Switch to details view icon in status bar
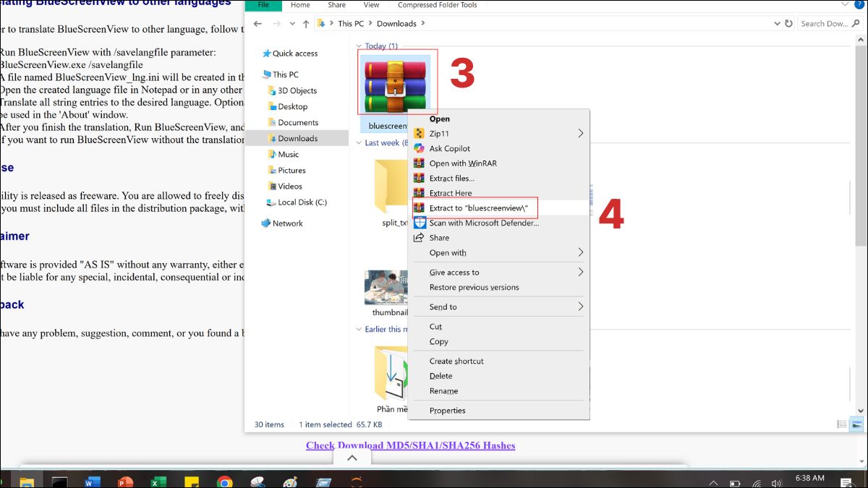The image size is (868, 488). point(842,424)
